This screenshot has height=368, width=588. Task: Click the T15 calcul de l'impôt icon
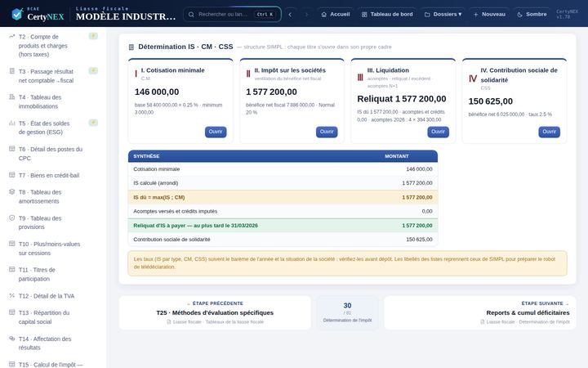coord(12,364)
